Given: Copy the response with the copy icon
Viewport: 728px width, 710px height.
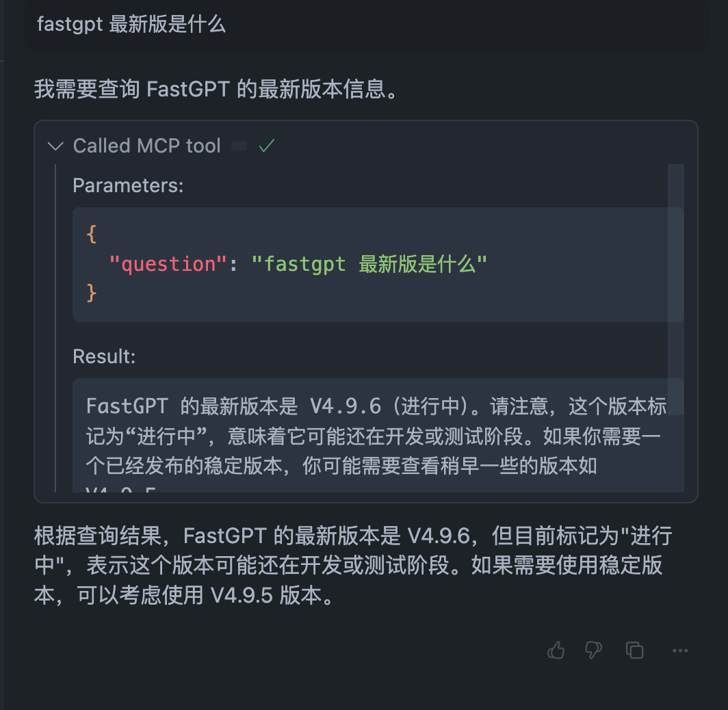Looking at the screenshot, I should 635,650.
